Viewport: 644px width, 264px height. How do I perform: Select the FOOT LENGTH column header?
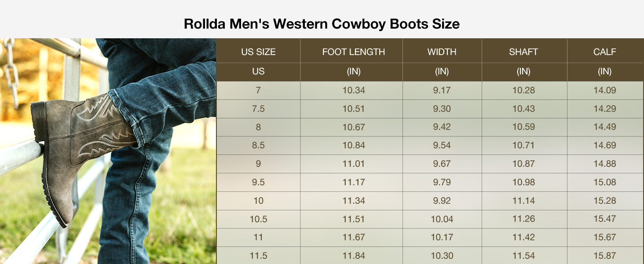click(x=353, y=52)
